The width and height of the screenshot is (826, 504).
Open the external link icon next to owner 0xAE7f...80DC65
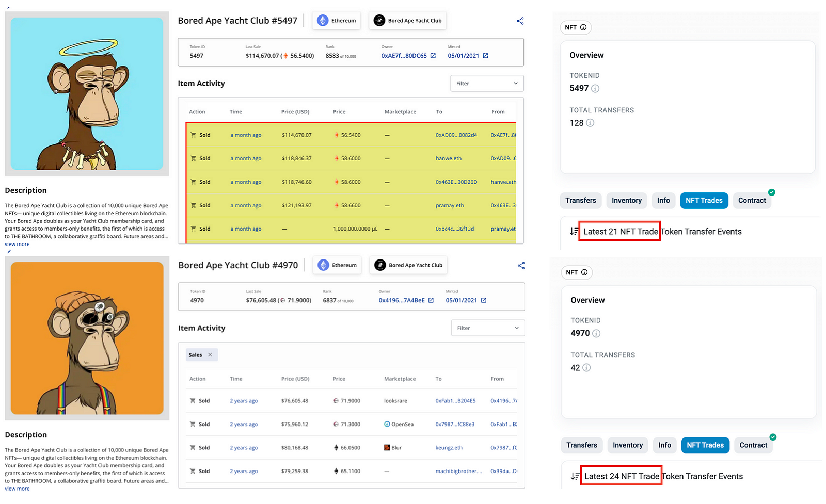[432, 55]
